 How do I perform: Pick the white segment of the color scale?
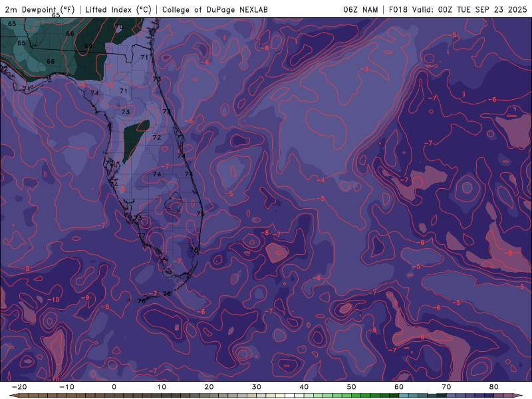coord(290,396)
